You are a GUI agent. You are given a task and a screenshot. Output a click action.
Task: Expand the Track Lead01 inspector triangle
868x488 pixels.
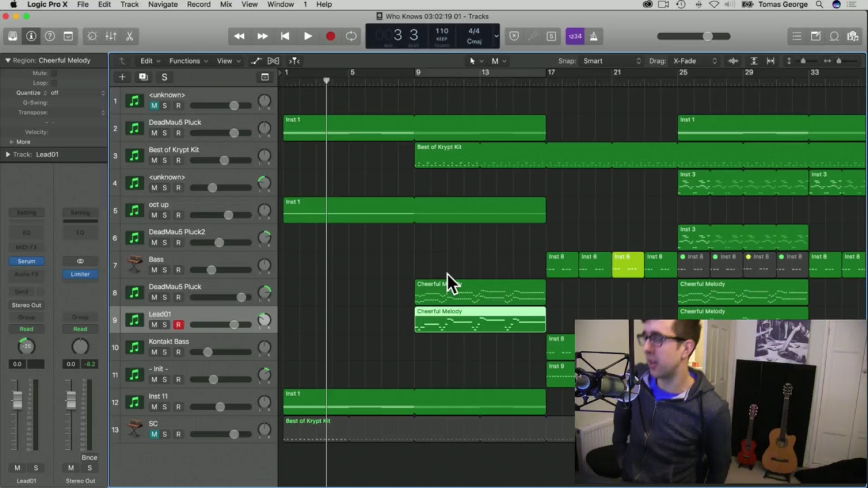point(7,155)
